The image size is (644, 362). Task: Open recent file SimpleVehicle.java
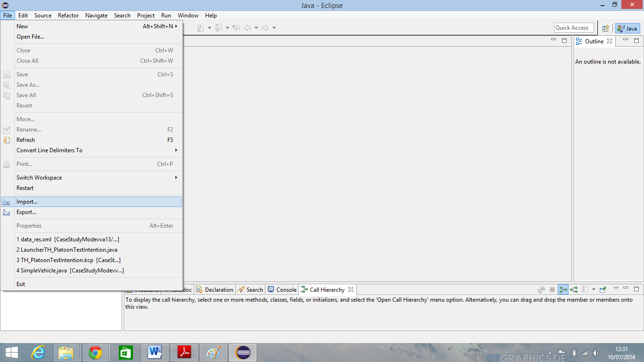(70, 271)
